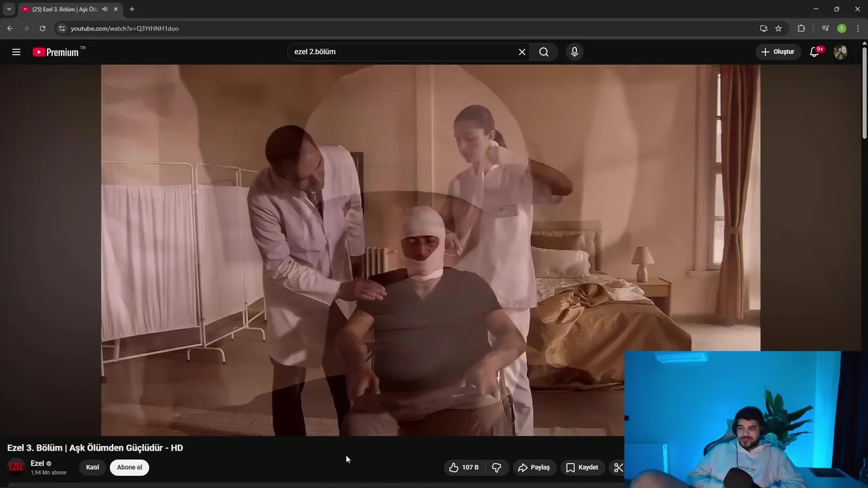Click the Abone ol subscribe button

point(130,468)
